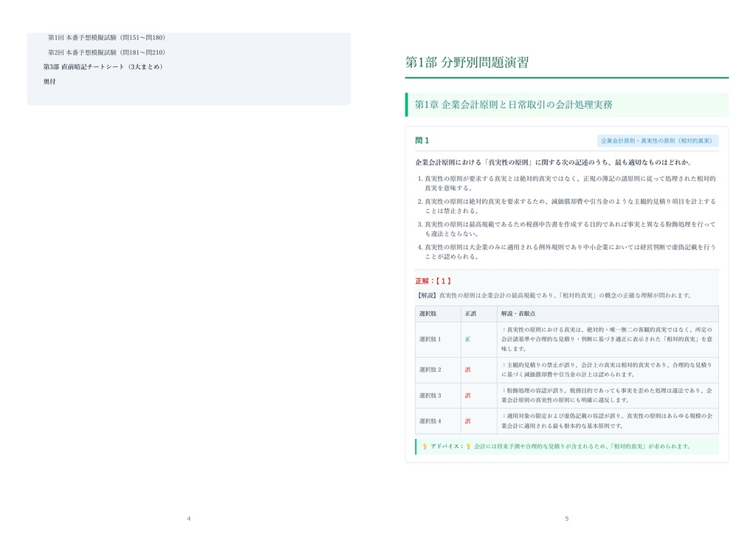Click the 選択肢 4 table cell
Image resolution: width=756 pixels, height=535 pixels.
[438, 421]
